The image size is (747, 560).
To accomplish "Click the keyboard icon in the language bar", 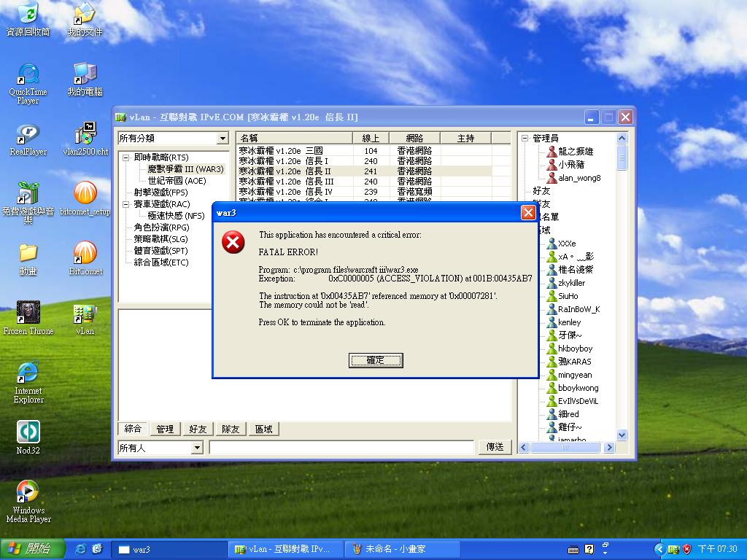I will pyautogui.click(x=573, y=550).
